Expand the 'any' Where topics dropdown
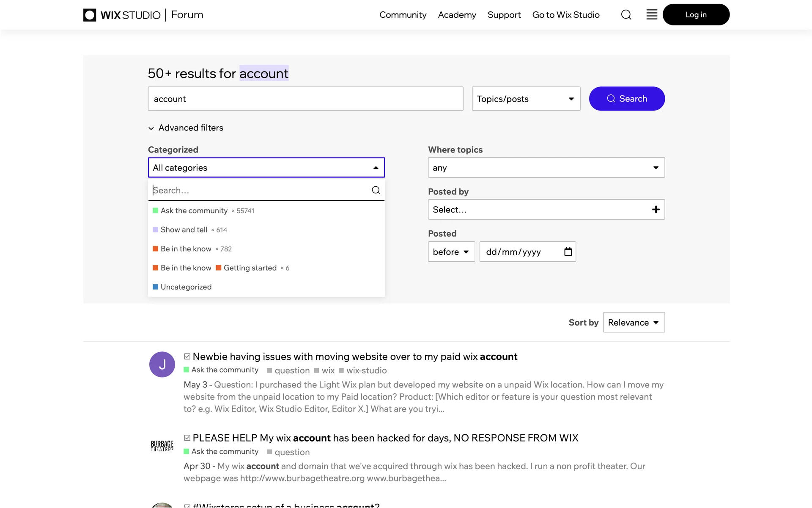Screen dimensions: 812x508 (546, 168)
